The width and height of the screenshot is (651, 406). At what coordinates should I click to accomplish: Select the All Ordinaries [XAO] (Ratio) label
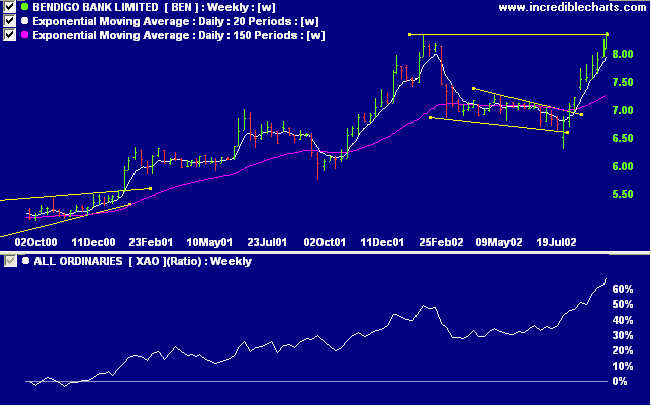coord(142,261)
